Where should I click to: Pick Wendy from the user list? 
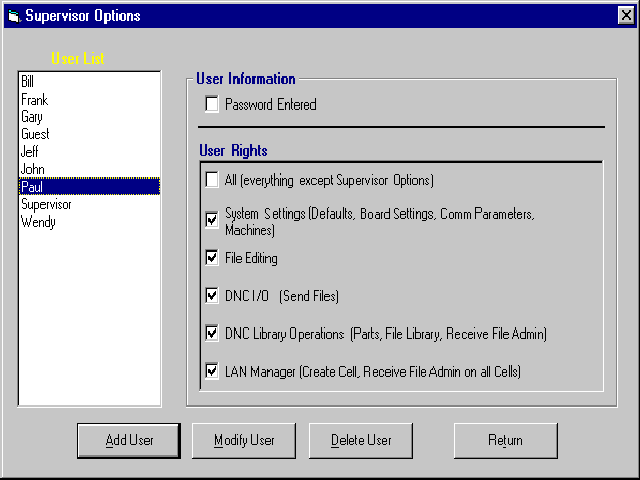point(89,222)
